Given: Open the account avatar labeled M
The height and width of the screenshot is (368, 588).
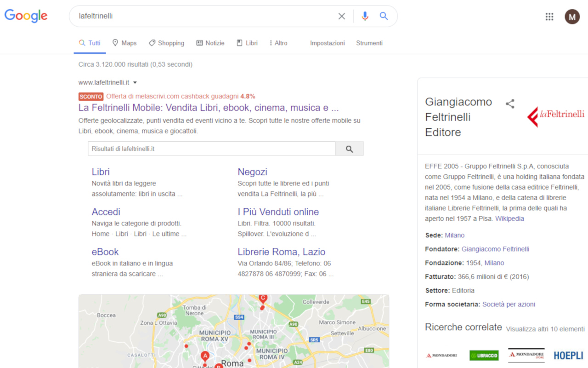Looking at the screenshot, I should click(572, 17).
